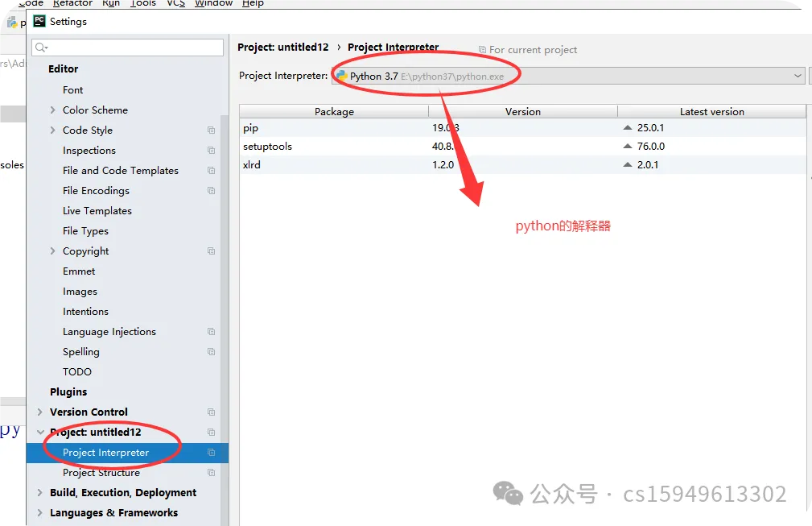812x526 pixels.
Task: Click project-level icon beside Inspections
Action: coord(212,151)
